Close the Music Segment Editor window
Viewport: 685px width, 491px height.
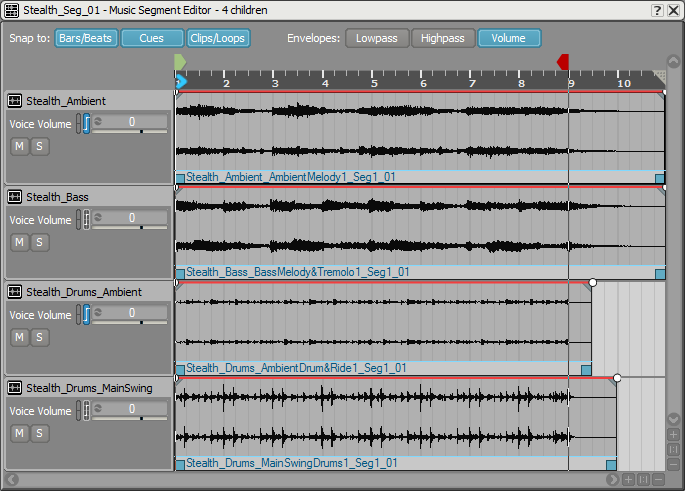click(674, 10)
